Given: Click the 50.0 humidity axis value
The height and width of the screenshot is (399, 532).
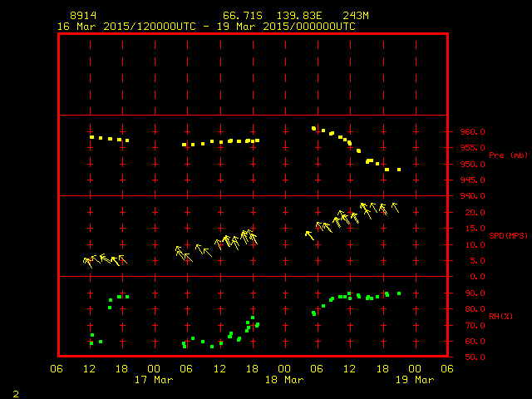Looking at the screenshot, I should pyautogui.click(x=465, y=357).
